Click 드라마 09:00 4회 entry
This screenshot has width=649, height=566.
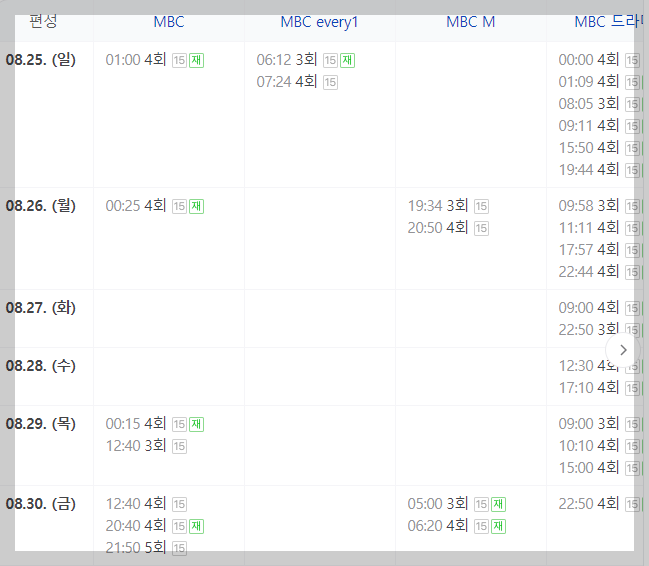(x=589, y=308)
